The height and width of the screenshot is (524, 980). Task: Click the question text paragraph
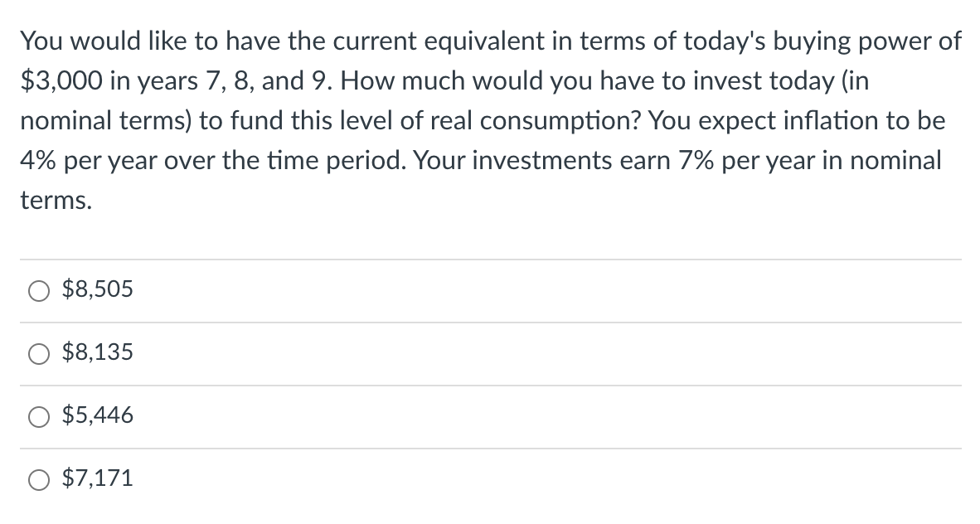click(489, 120)
